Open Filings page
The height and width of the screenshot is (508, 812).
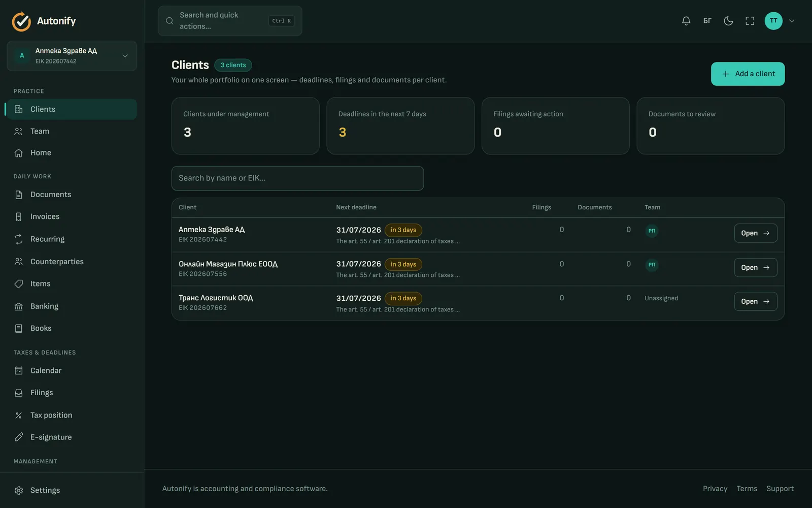click(x=72, y=393)
